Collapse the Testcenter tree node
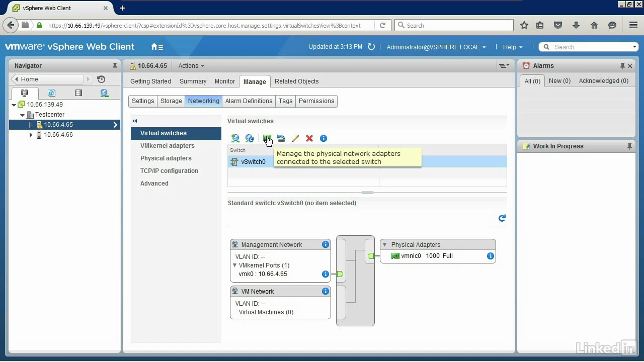Viewport: 644px width, 362px height. [x=23, y=115]
